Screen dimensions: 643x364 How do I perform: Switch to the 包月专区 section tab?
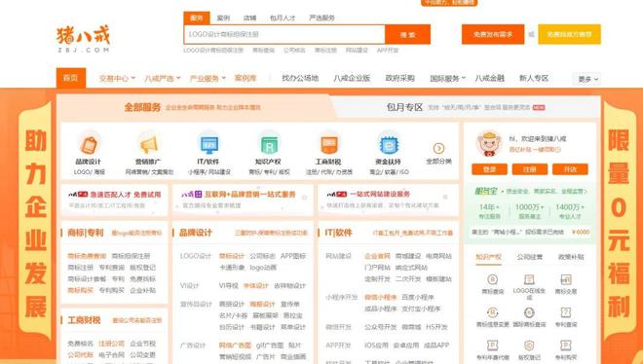point(466,107)
